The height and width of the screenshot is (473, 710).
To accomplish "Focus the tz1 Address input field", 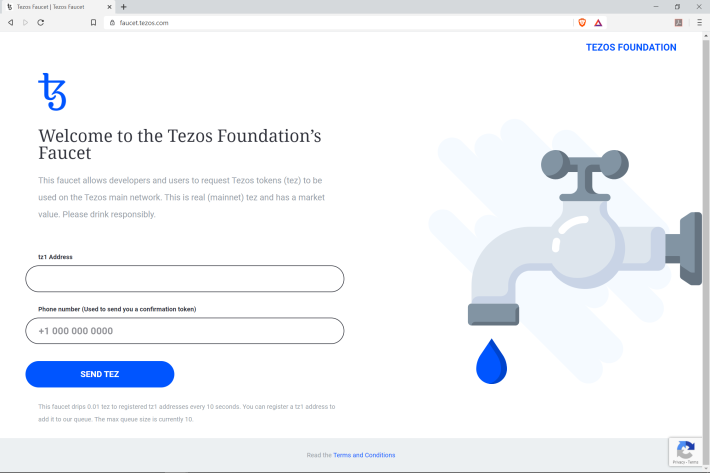I will coord(185,279).
